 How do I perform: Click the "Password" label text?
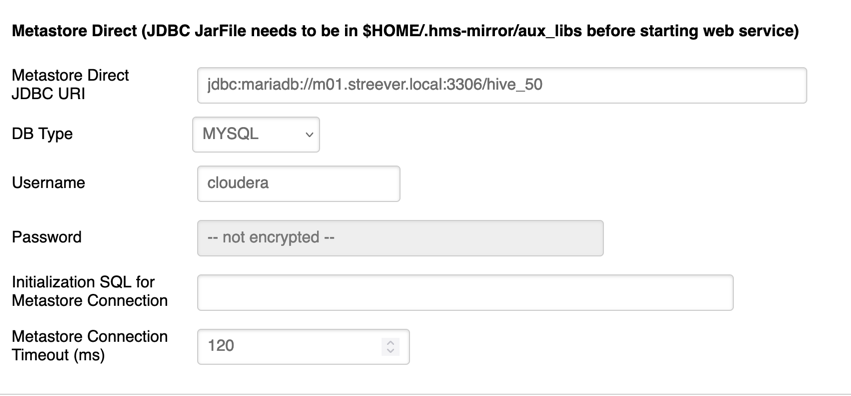47,237
